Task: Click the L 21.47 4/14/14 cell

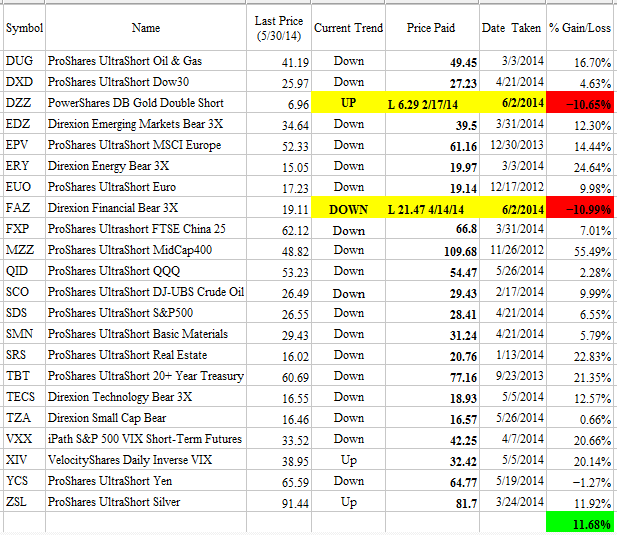Action: (x=432, y=208)
